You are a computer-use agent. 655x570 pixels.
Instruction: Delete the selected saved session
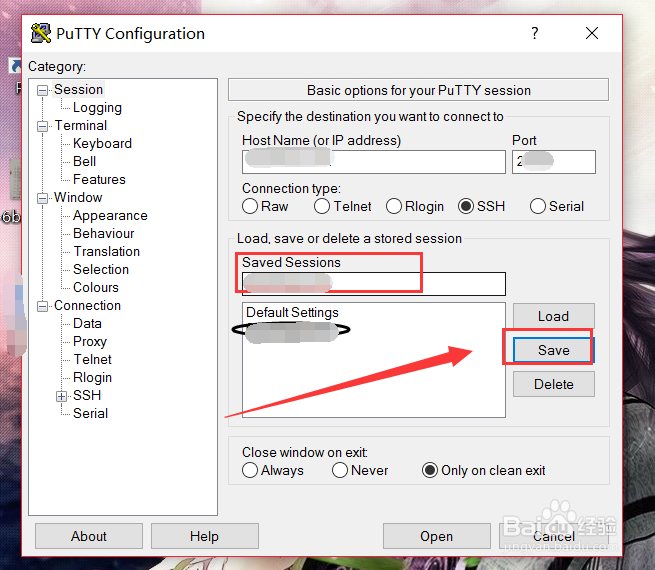point(553,384)
